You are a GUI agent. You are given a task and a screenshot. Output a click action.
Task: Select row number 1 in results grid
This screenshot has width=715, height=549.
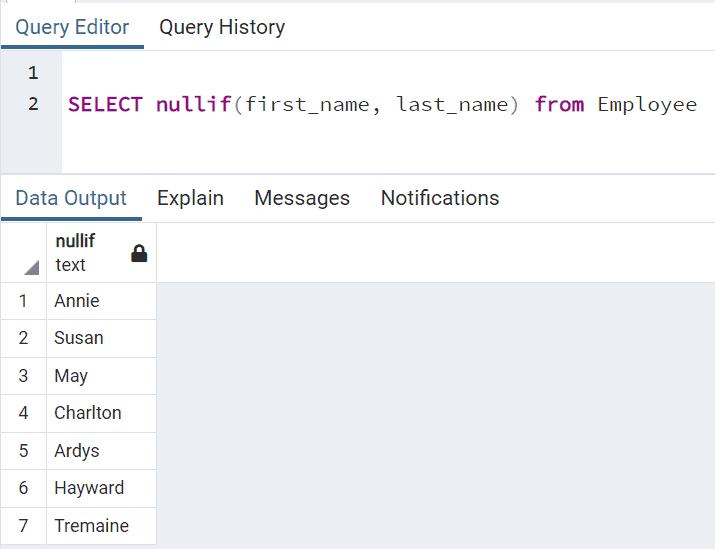(x=24, y=301)
